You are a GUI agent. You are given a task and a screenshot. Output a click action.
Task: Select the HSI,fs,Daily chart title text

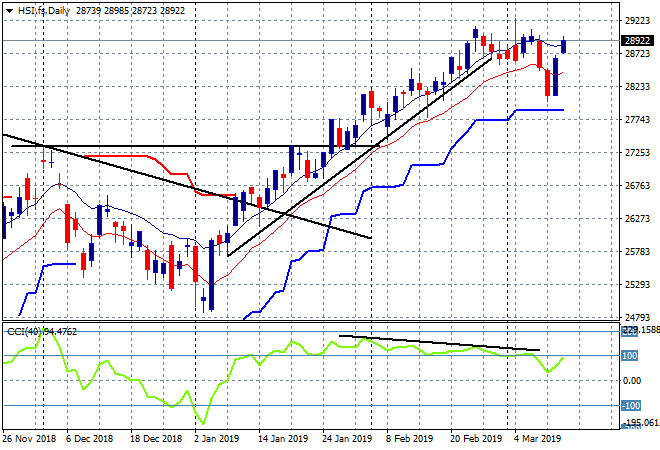click(44, 11)
